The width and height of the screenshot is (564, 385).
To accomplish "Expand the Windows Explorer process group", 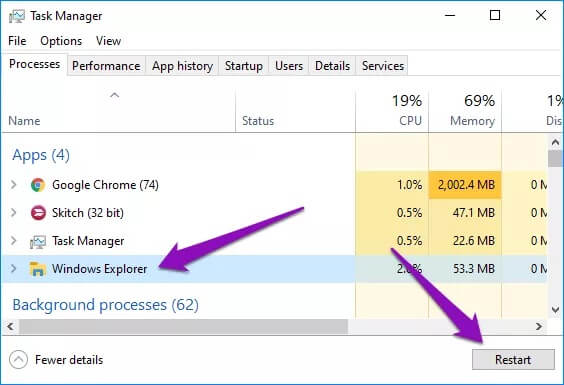I will 14,268.
